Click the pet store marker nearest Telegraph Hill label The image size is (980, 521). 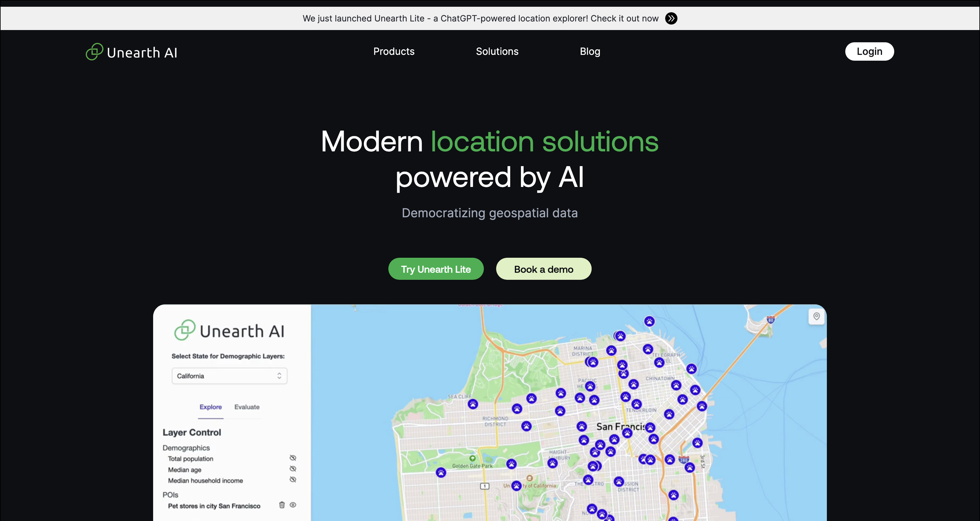[x=659, y=362]
